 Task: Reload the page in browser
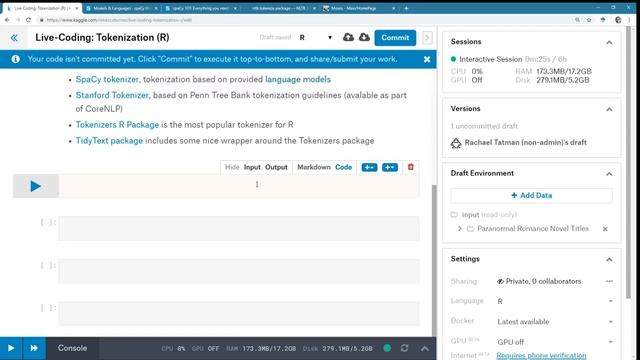pyautogui.click(x=28, y=20)
